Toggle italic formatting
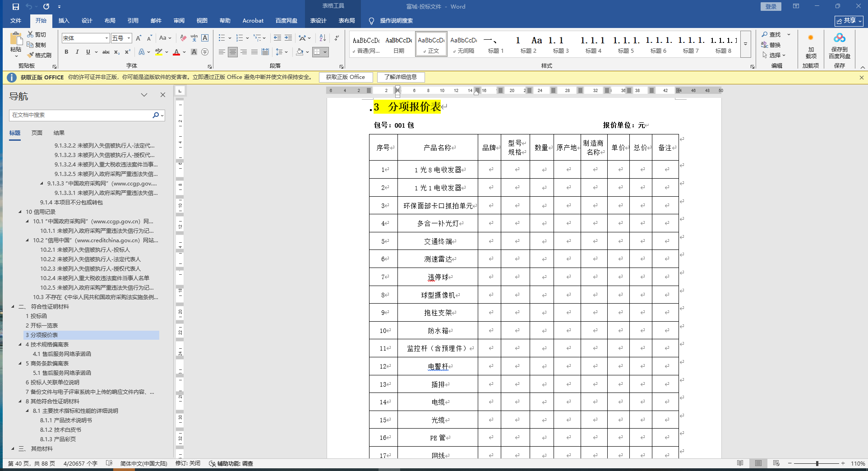 coord(77,52)
